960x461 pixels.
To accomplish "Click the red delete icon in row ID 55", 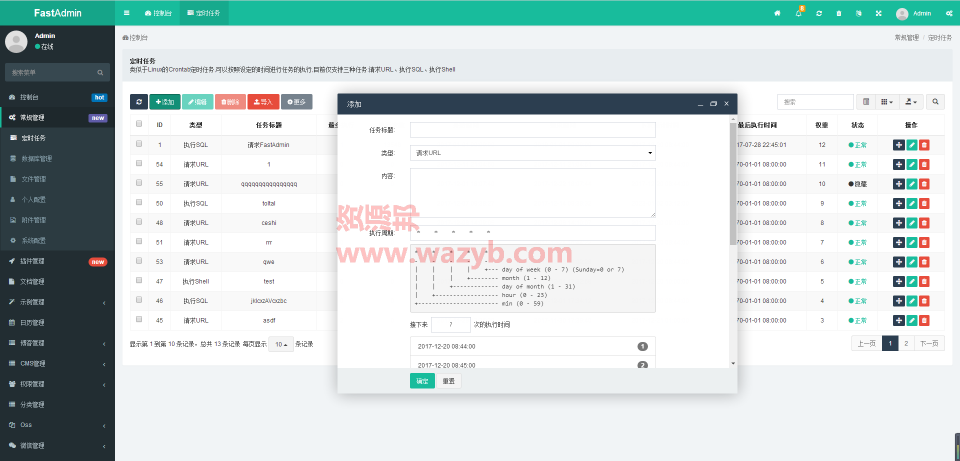I will 924,184.
